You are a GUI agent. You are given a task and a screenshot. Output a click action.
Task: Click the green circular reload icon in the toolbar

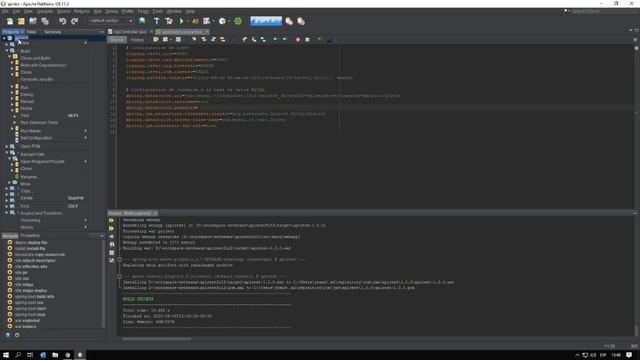tap(238, 21)
